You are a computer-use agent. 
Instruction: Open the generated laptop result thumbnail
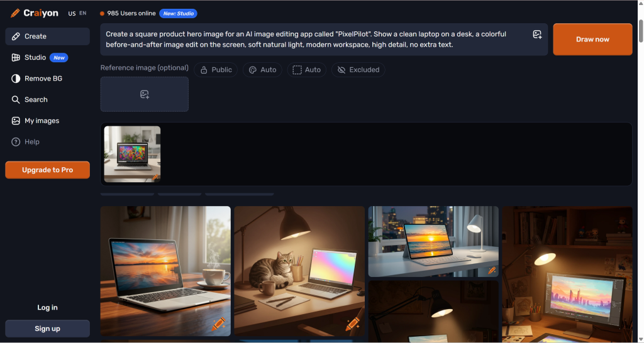click(132, 154)
